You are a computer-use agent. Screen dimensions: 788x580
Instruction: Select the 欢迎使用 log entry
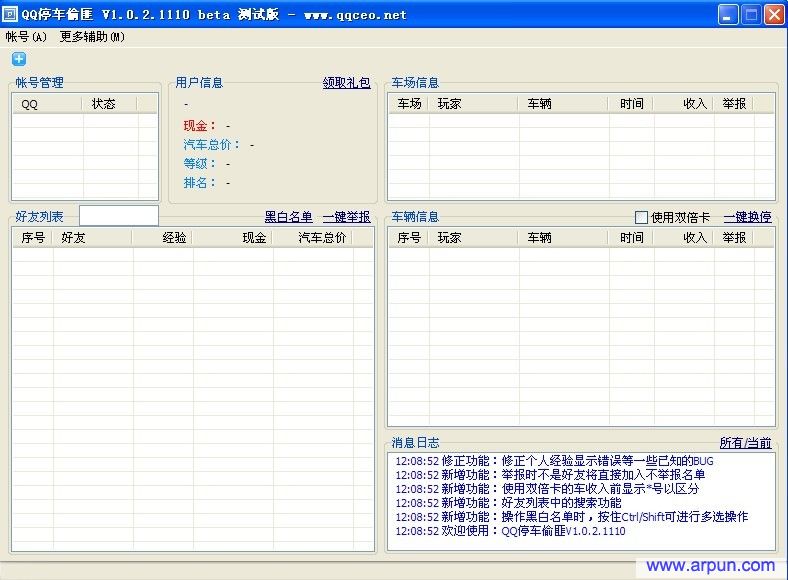coord(510,531)
